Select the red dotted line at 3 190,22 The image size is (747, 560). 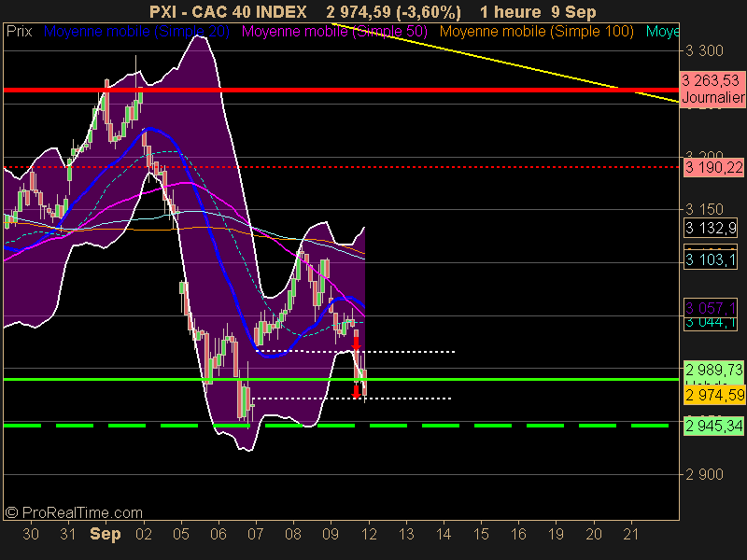(x=341, y=167)
